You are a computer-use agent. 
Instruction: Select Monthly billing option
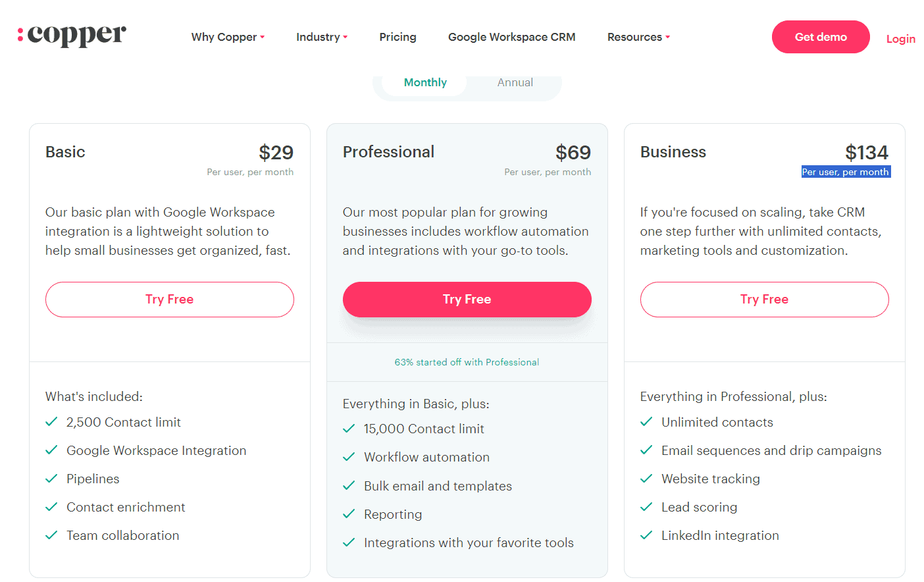(x=425, y=82)
